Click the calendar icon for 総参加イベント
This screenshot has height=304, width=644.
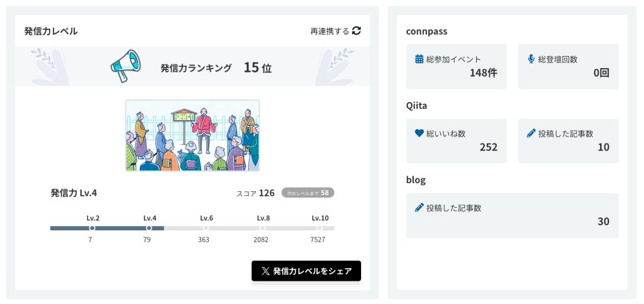pos(419,59)
